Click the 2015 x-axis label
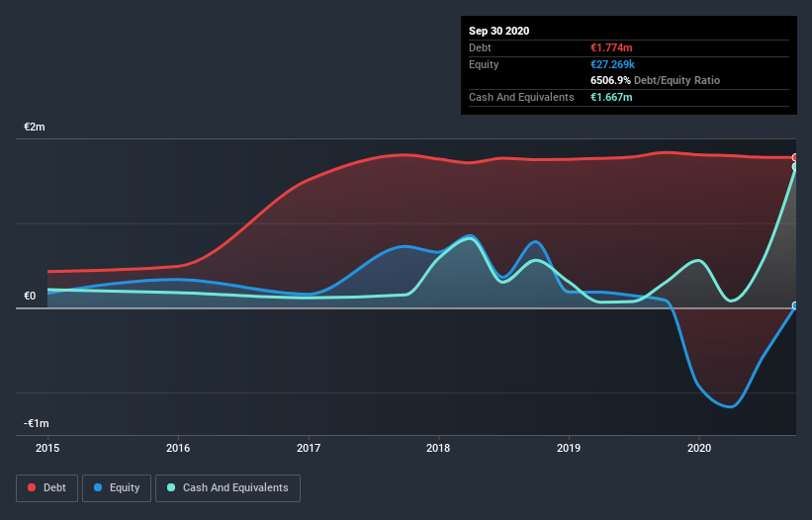 point(47,448)
